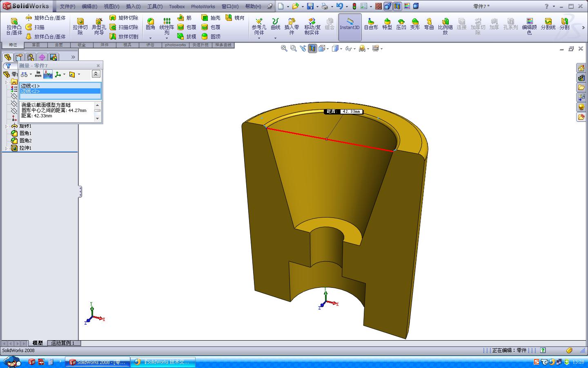
Task: Expand the hidden FeatureManager tabs chevron
Action: click(73, 57)
